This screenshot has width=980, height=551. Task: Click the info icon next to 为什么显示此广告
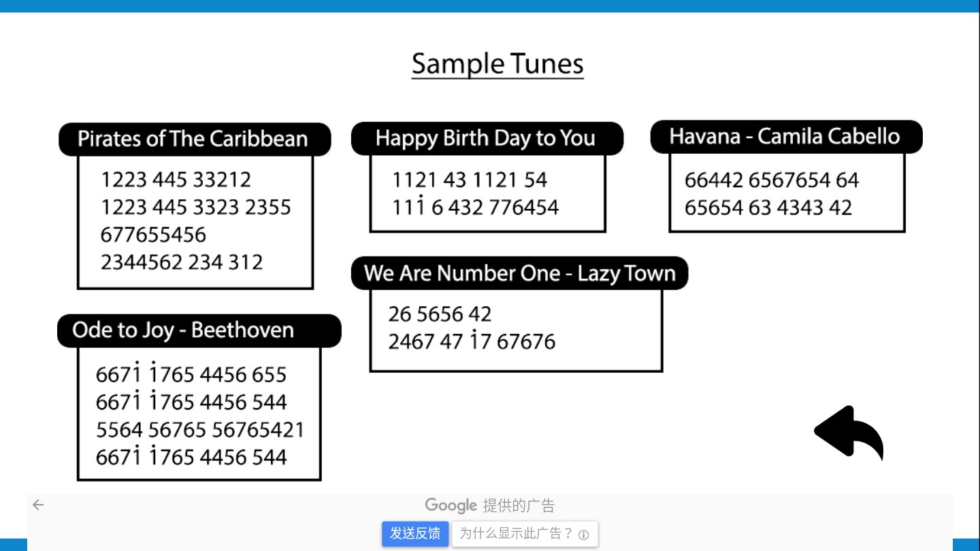point(583,535)
